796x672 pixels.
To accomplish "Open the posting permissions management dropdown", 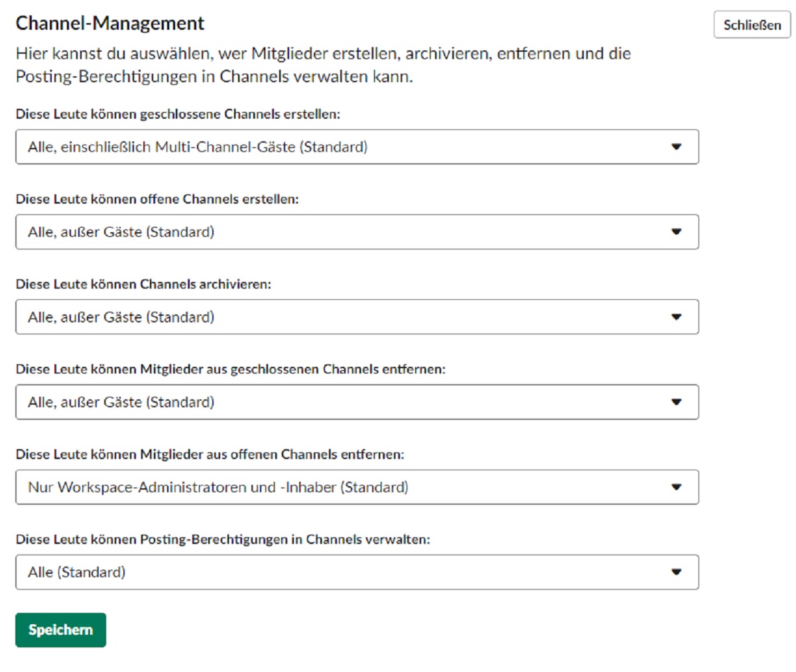I will pyautogui.click(x=357, y=572).
